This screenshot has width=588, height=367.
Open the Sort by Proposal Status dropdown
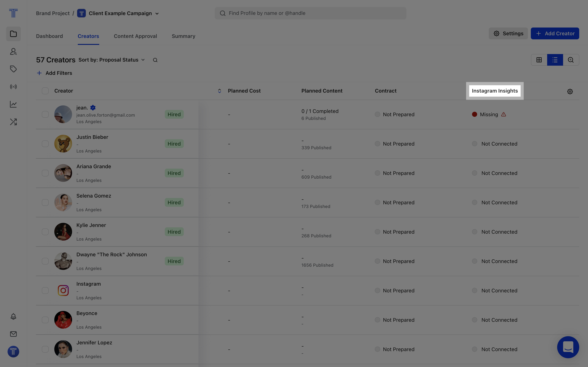click(111, 60)
